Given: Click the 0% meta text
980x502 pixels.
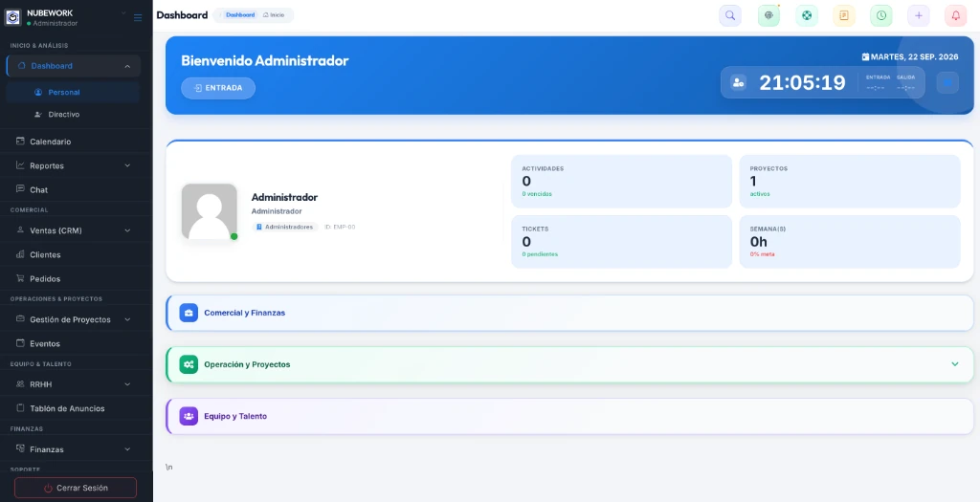Looking at the screenshot, I should [762, 254].
